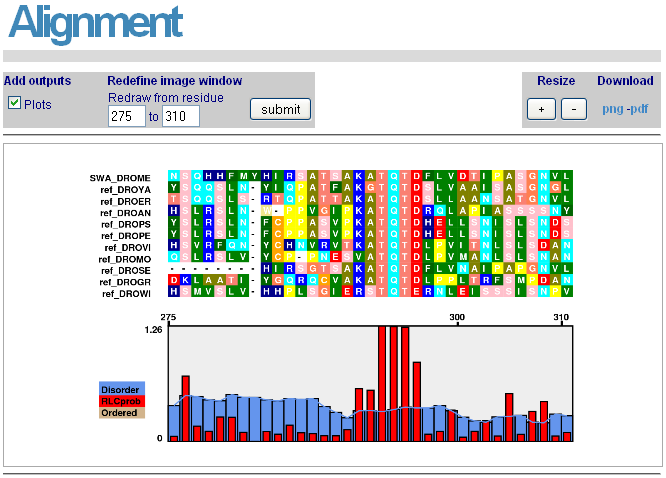
Task: Click the 300 residue axis marker
Action: [x=457, y=317]
